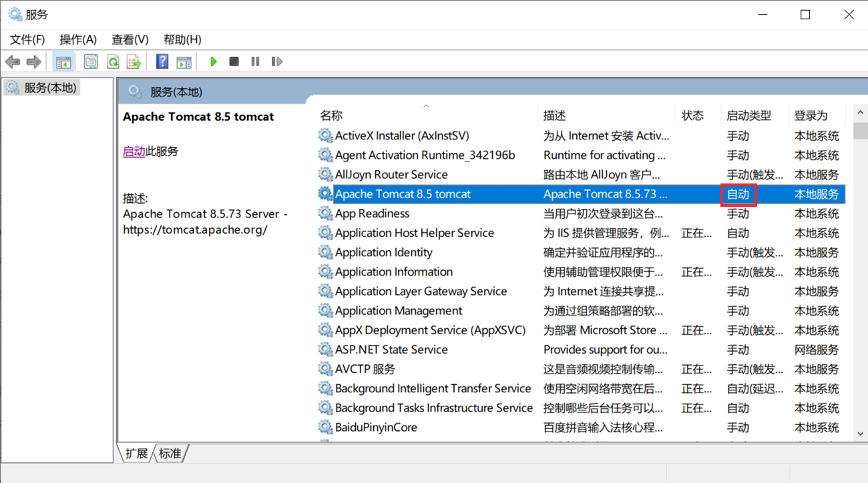This screenshot has height=483, width=868.
Task: Click the Refresh toolbar icon
Action: 113,62
